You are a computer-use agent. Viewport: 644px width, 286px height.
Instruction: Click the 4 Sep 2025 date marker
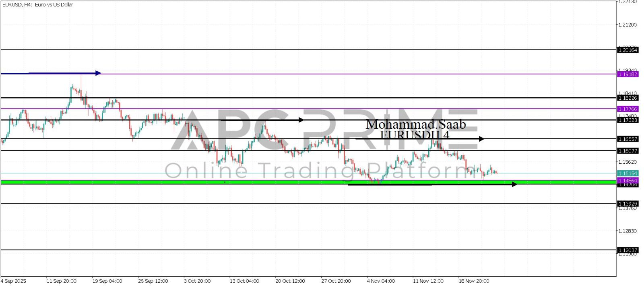coord(14,281)
